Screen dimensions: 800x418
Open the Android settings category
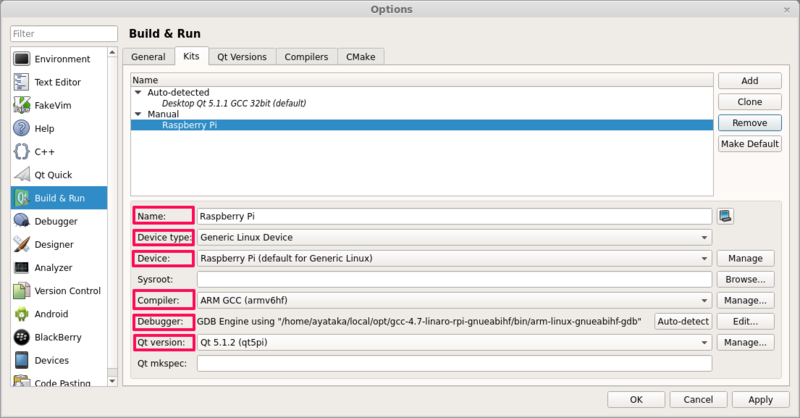[59, 314]
